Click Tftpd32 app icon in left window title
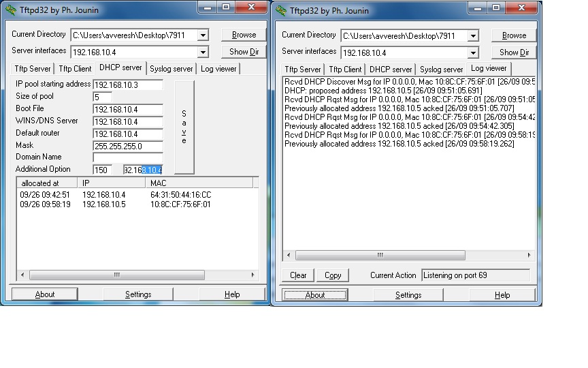Screen dimensions: 588x368 click(x=11, y=10)
